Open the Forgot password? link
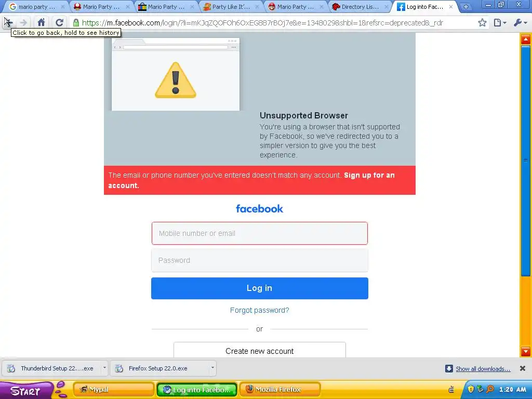This screenshot has height=399, width=532. point(260,310)
